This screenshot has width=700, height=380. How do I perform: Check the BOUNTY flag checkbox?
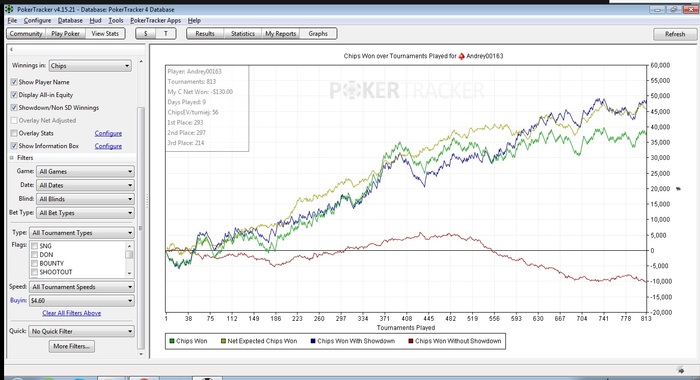tap(34, 263)
